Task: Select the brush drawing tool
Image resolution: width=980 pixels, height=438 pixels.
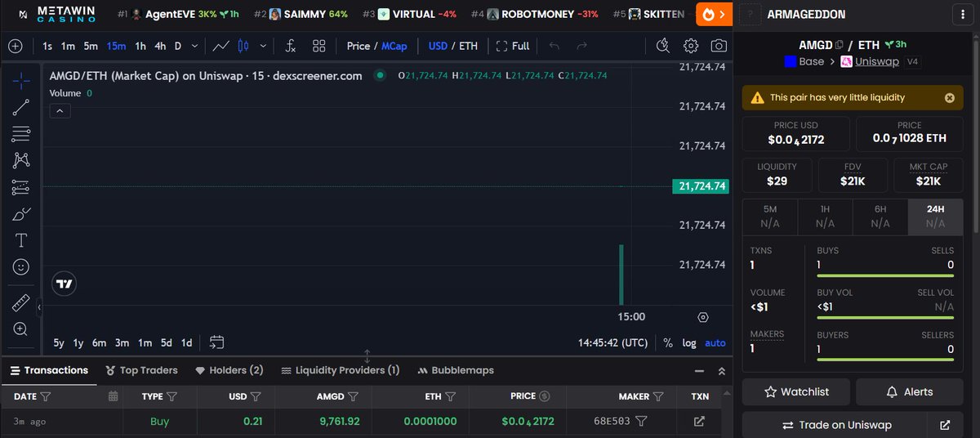Action: pyautogui.click(x=21, y=214)
